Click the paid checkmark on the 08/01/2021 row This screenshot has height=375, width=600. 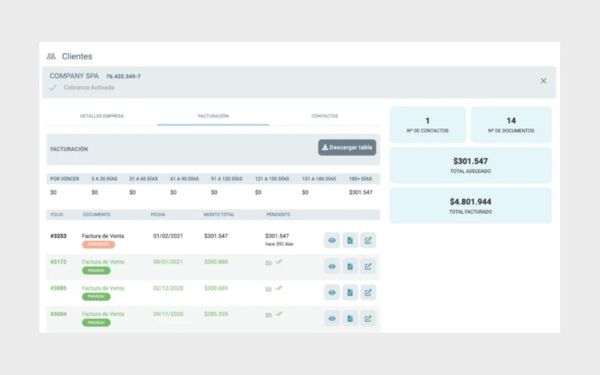tap(279, 262)
